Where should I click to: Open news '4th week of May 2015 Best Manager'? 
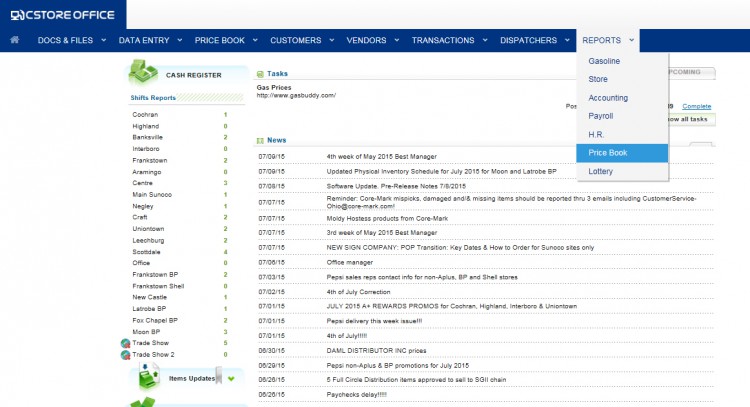(x=381, y=156)
